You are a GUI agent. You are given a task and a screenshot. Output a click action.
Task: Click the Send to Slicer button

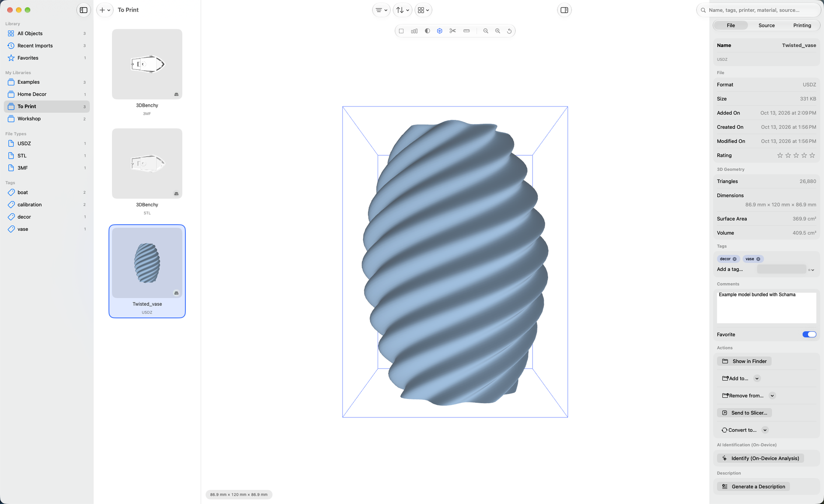(x=744, y=413)
